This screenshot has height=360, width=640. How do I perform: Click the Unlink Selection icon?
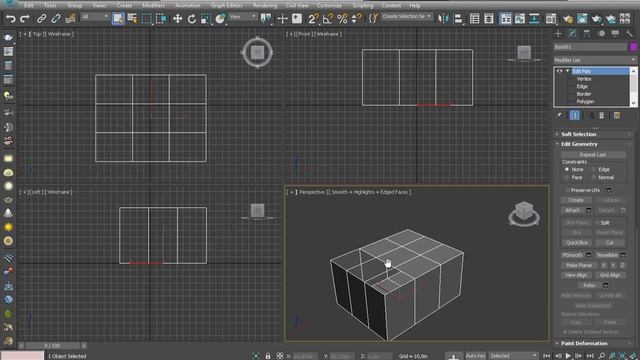[56, 19]
